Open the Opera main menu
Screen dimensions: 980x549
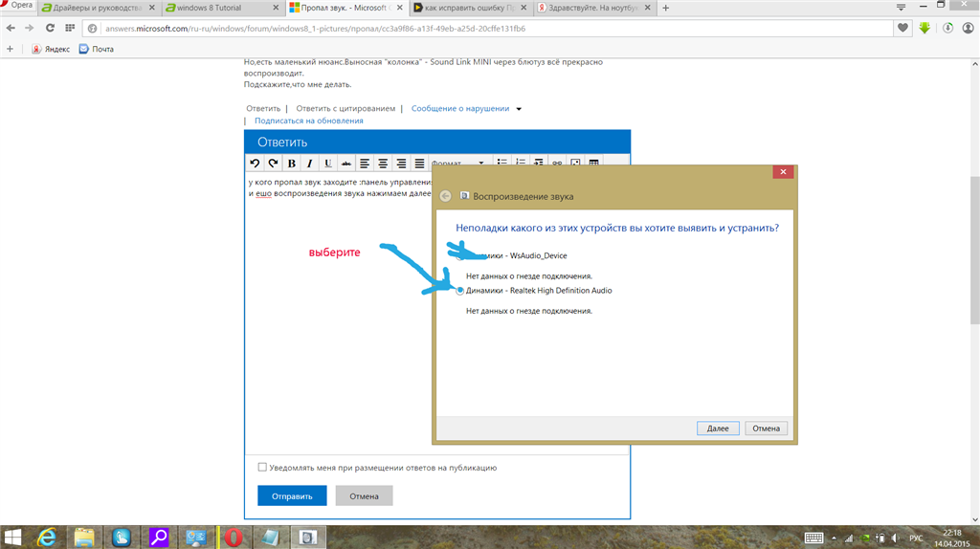[17, 5]
